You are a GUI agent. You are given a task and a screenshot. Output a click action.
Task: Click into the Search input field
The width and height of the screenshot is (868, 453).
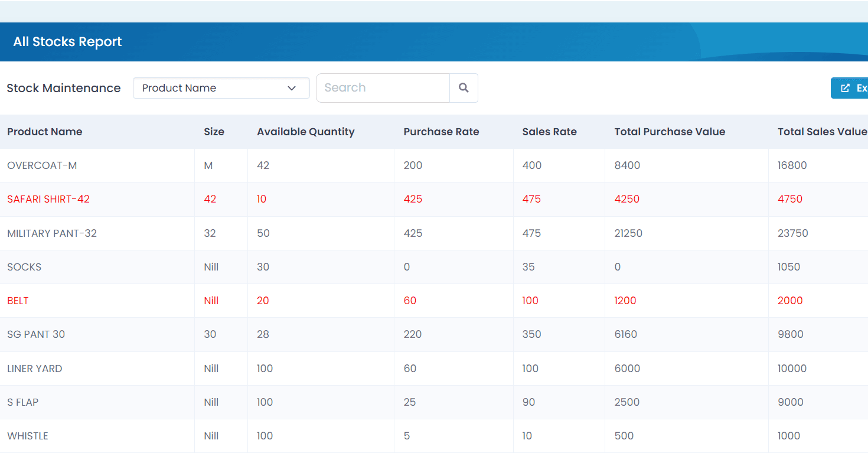click(383, 88)
